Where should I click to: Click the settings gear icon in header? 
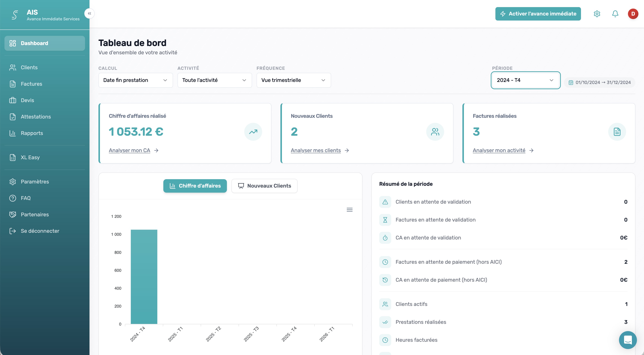[597, 14]
